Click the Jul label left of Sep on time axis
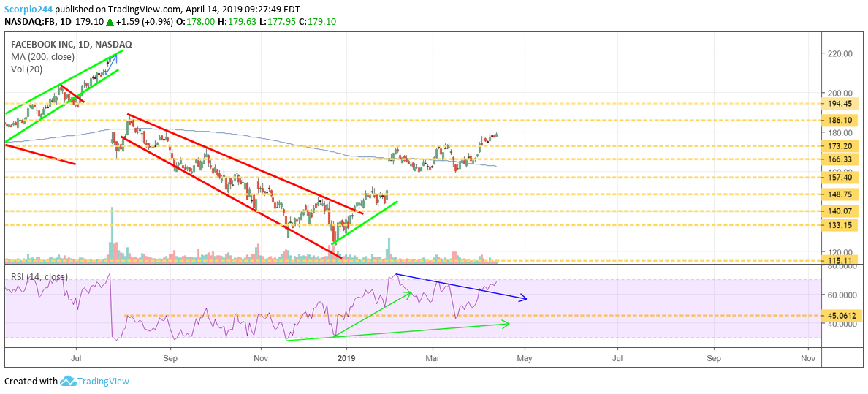Screen dimensions: 868x394 [77, 358]
